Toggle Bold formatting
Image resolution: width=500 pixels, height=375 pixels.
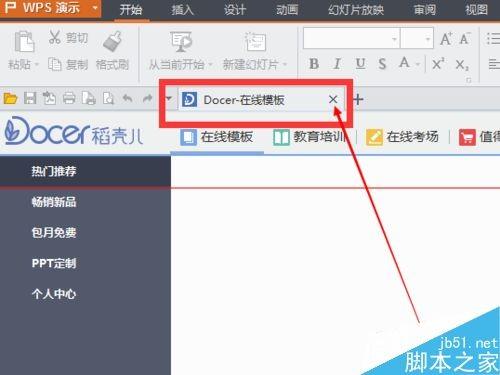314,64
